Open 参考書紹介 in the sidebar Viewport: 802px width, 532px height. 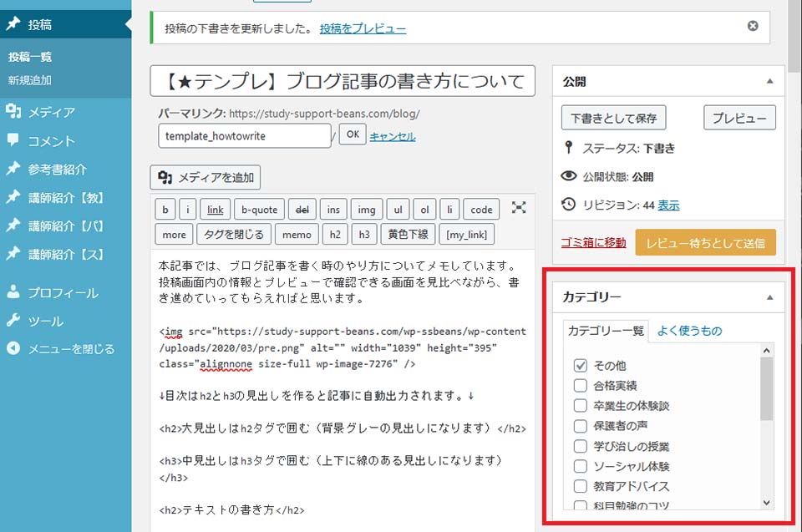pyautogui.click(x=57, y=170)
